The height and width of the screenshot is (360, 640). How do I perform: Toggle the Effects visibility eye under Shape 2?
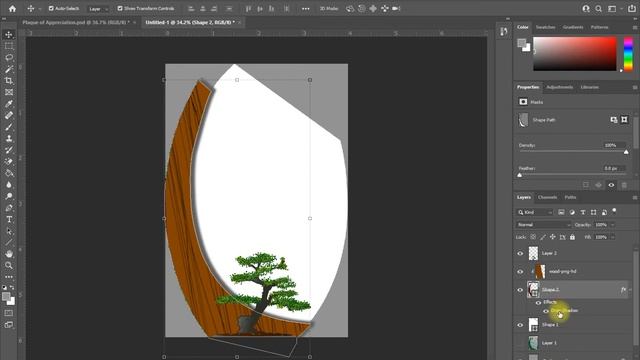click(x=538, y=302)
